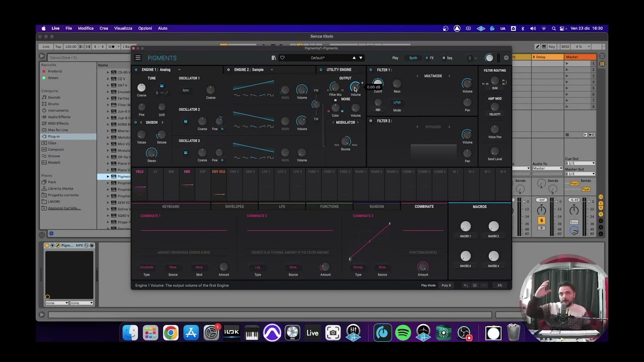The image size is (644, 362).
Task: Open Filter 1 LP24 mode dropdown
Action: [397, 103]
